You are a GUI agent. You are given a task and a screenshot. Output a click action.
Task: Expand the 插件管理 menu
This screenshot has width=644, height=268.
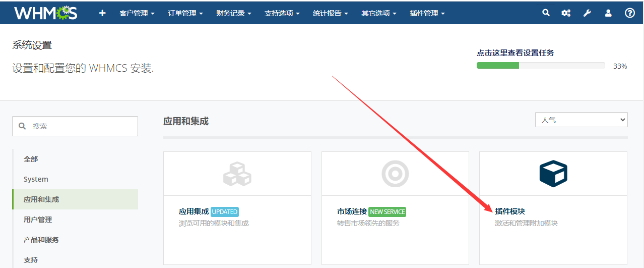click(427, 13)
